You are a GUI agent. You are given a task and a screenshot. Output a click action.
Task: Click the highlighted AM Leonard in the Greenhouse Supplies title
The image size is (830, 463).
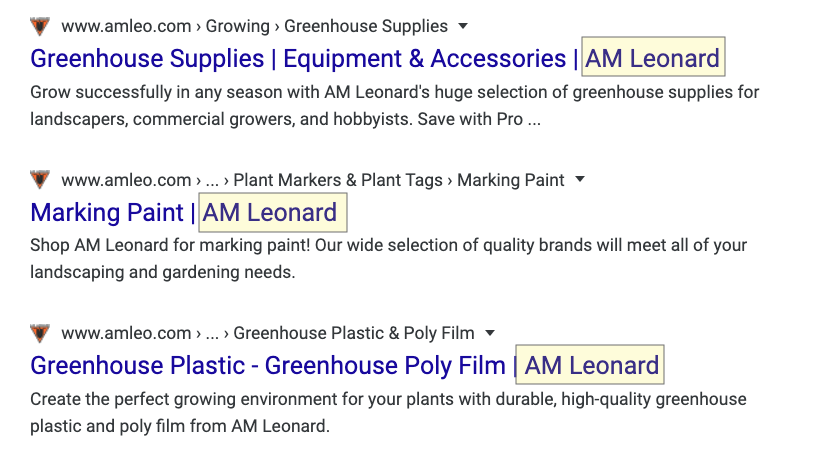point(653,58)
